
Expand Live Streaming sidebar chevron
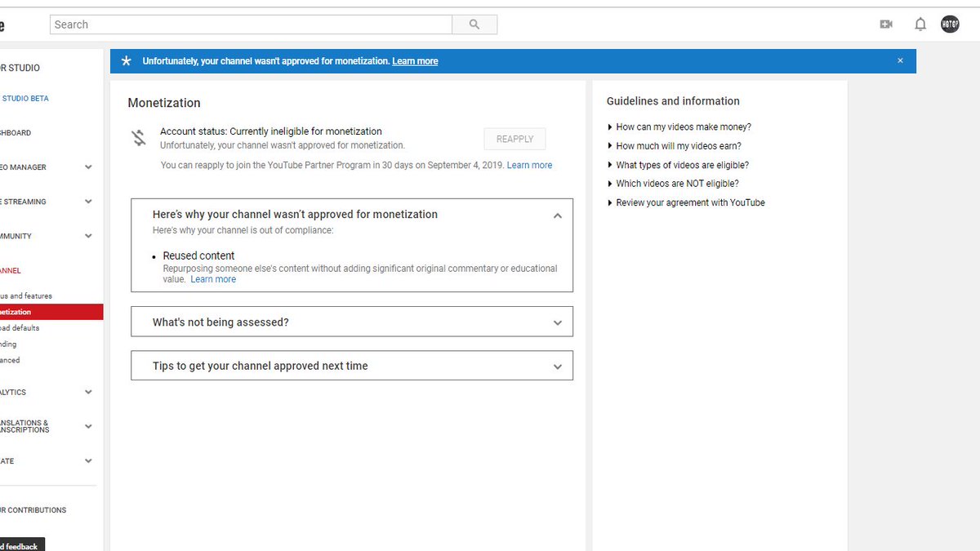click(88, 202)
